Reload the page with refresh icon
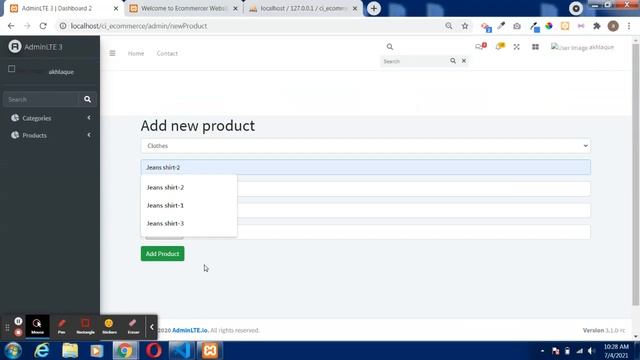Viewport: 640px width, 360px height. click(43, 26)
